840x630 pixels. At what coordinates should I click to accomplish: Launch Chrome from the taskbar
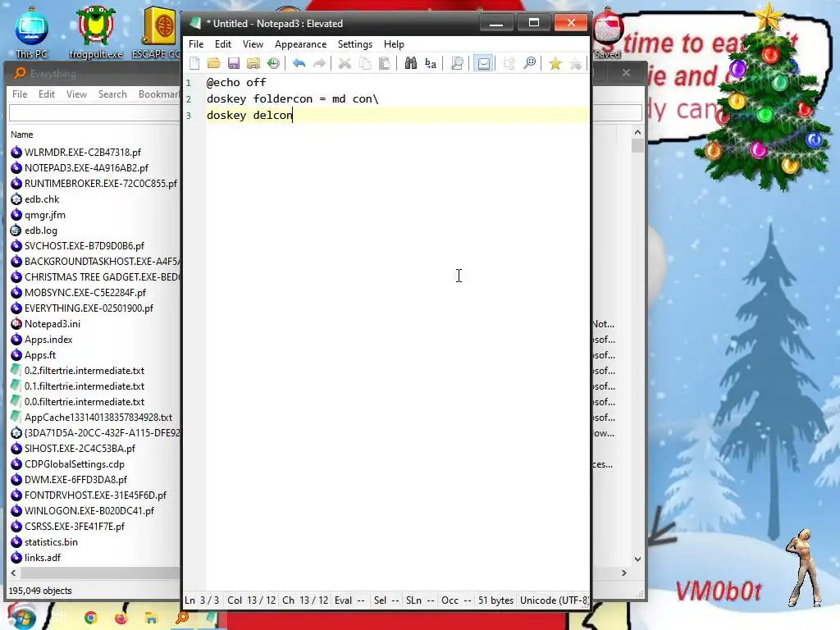(x=90, y=618)
